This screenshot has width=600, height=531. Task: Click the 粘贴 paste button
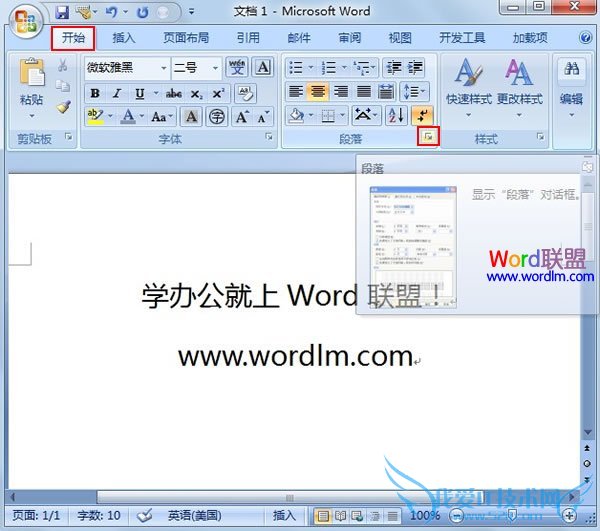(x=31, y=88)
